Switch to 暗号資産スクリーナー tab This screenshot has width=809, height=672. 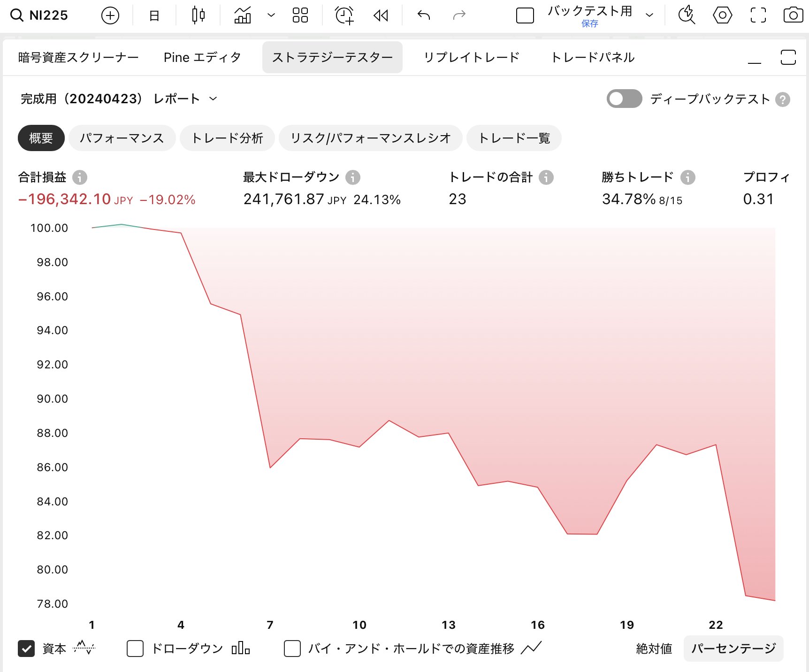pyautogui.click(x=78, y=57)
